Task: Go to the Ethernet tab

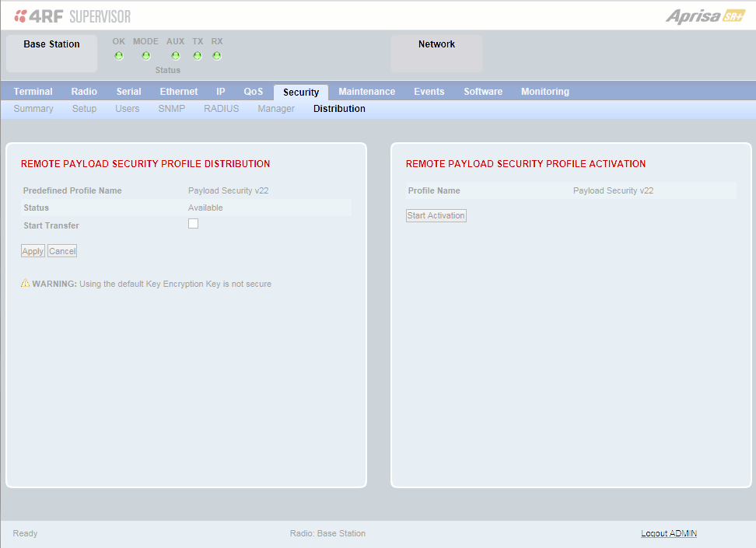Action: pos(179,92)
